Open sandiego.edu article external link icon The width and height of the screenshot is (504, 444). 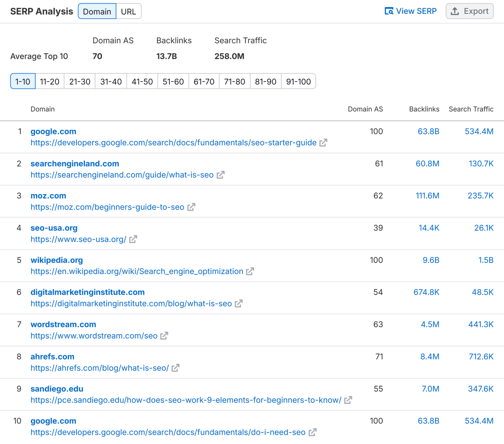[x=349, y=400]
